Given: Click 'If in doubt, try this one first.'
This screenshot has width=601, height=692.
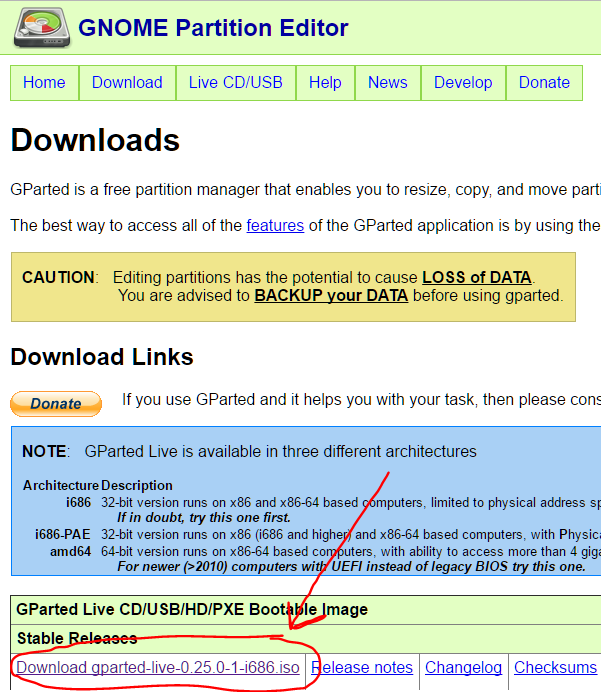Looking at the screenshot, I should (204, 517).
